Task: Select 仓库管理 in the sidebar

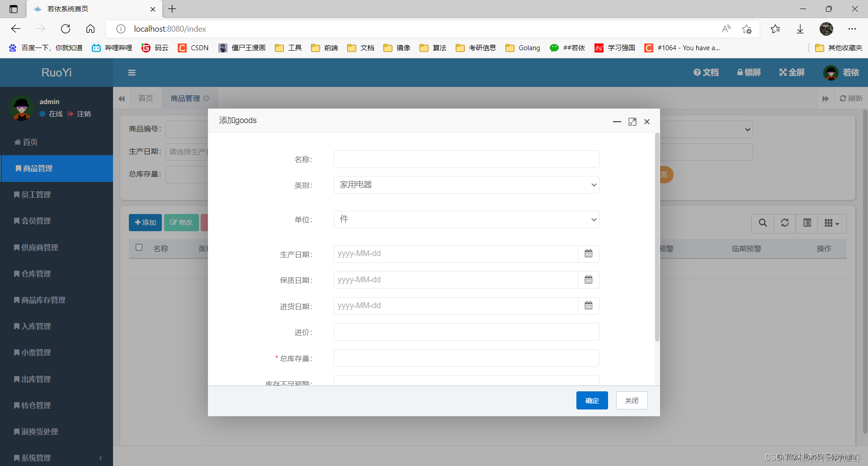Action: (57, 274)
